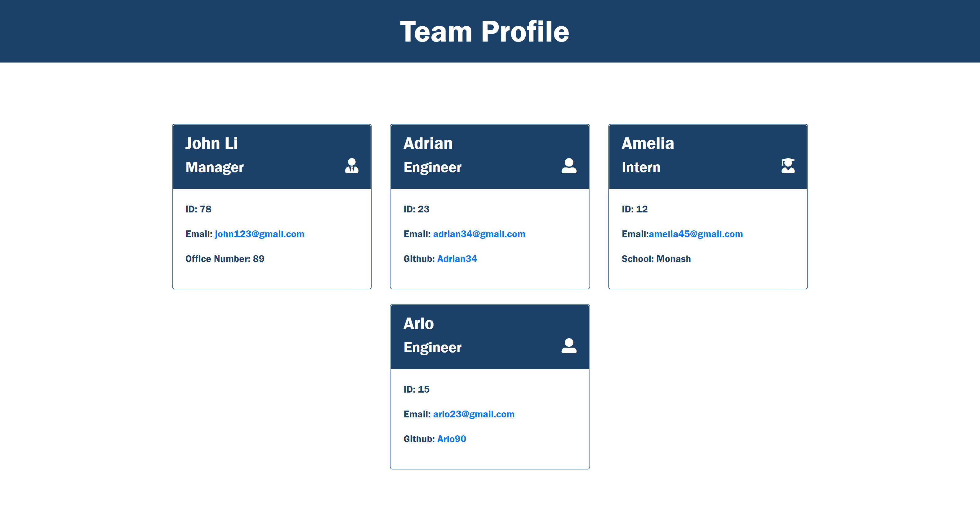Open arlo23@gmail.com email link
The image size is (980, 516).
474,414
